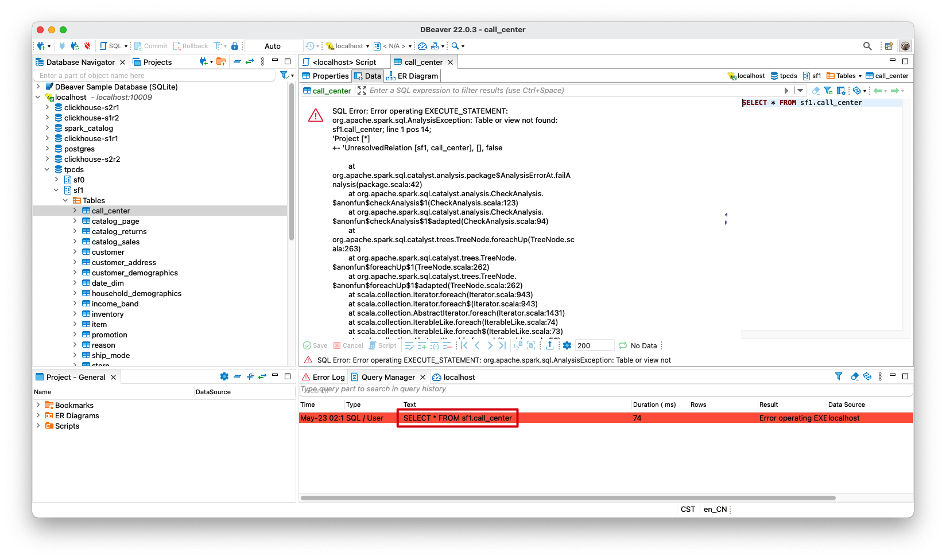The image size is (946, 560).
Task: Click the Query Manager filter funnel icon
Action: click(839, 376)
